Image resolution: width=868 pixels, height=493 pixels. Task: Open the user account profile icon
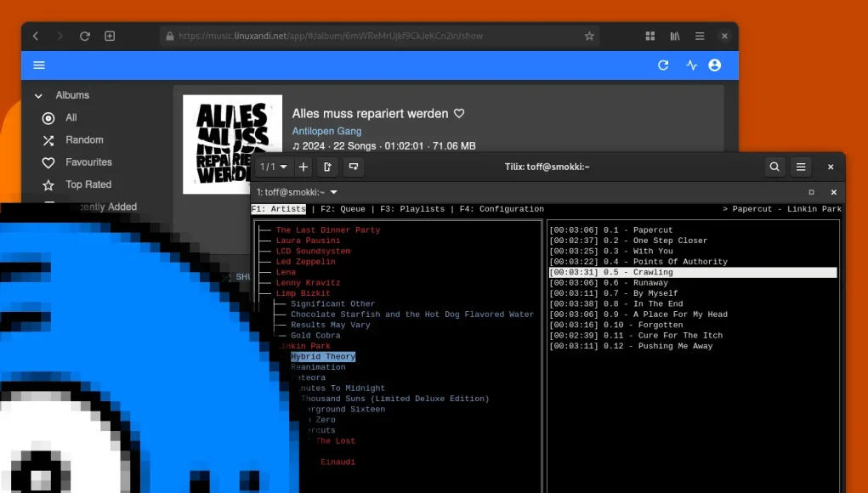tap(714, 65)
